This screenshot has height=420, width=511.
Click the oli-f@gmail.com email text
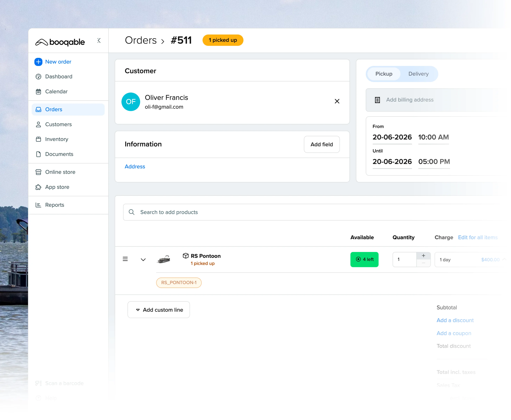tap(164, 107)
